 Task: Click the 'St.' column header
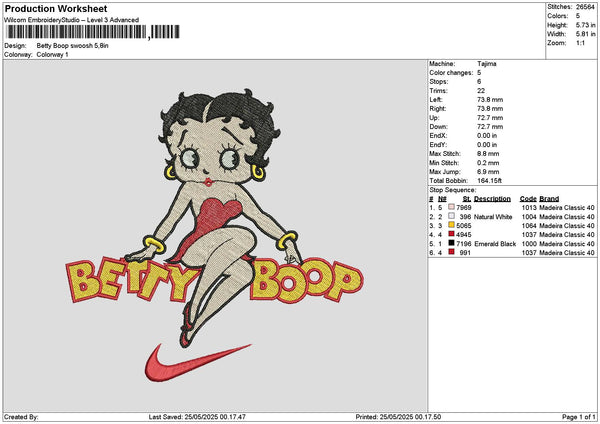click(467, 199)
